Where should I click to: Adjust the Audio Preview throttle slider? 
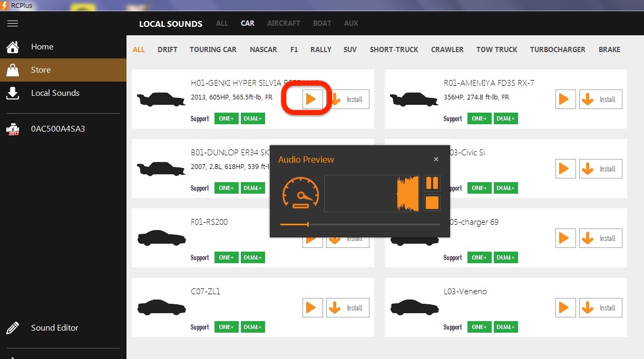tap(308, 225)
